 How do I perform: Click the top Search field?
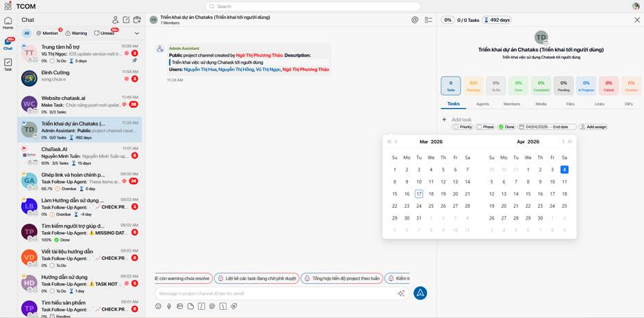click(x=313, y=6)
